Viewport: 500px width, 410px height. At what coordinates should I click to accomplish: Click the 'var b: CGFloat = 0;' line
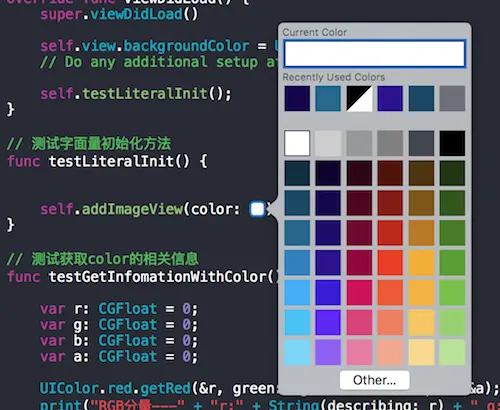click(x=119, y=341)
